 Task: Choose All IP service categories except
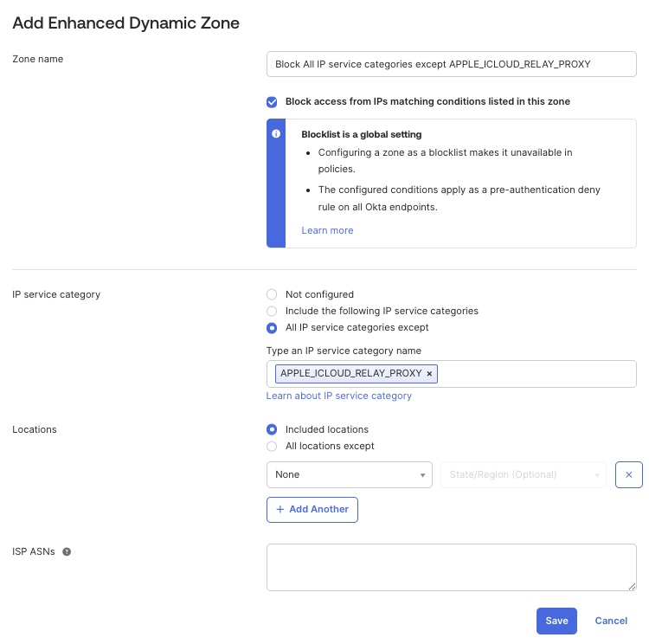(x=273, y=328)
